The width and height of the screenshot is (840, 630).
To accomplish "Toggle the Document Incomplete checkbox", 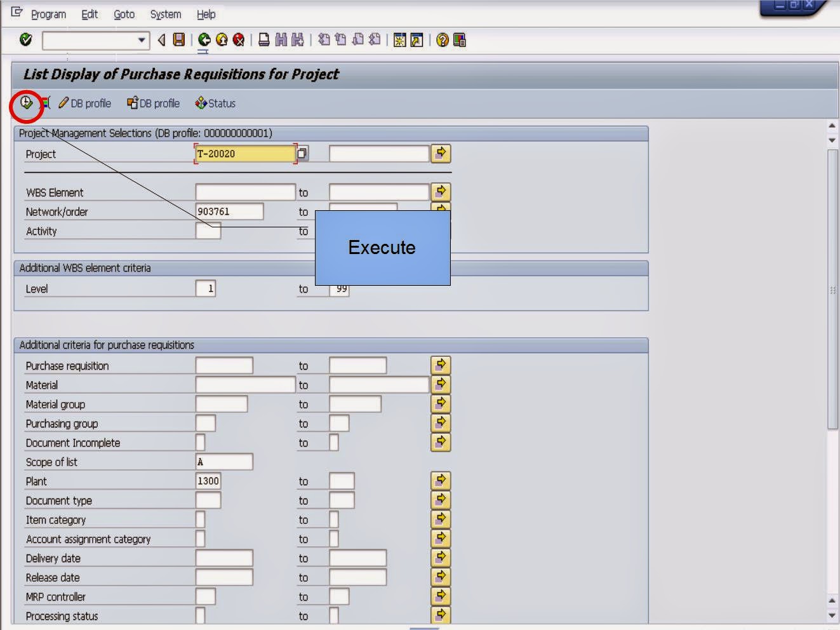I will pos(200,442).
